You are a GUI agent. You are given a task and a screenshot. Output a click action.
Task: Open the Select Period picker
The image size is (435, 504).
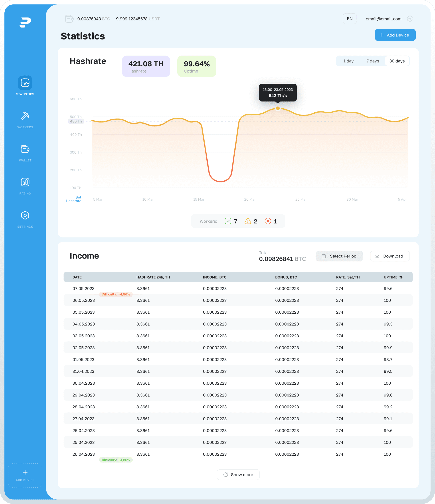point(339,256)
